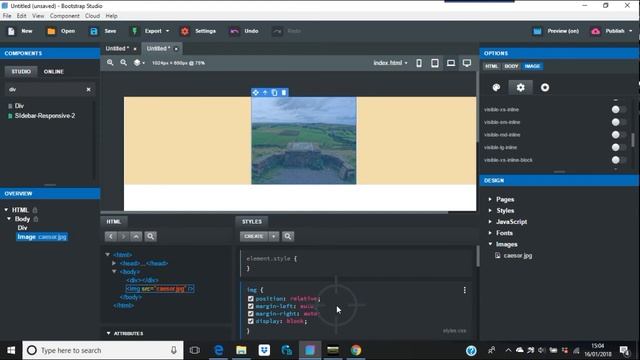Open the Export dropdown arrow
The height and width of the screenshot is (360, 640).
click(167, 31)
